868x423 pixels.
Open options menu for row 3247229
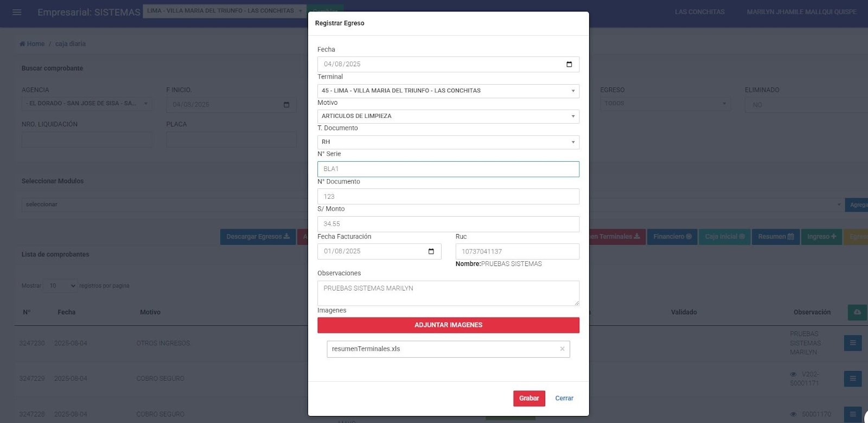(852, 378)
